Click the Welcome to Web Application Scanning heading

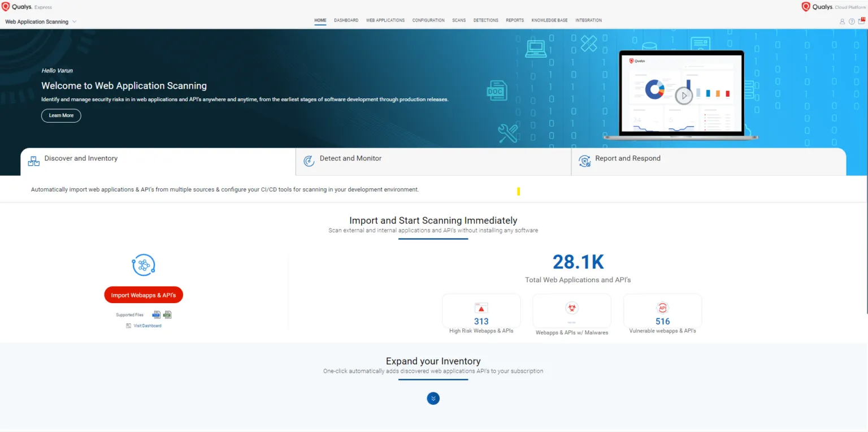(x=124, y=86)
